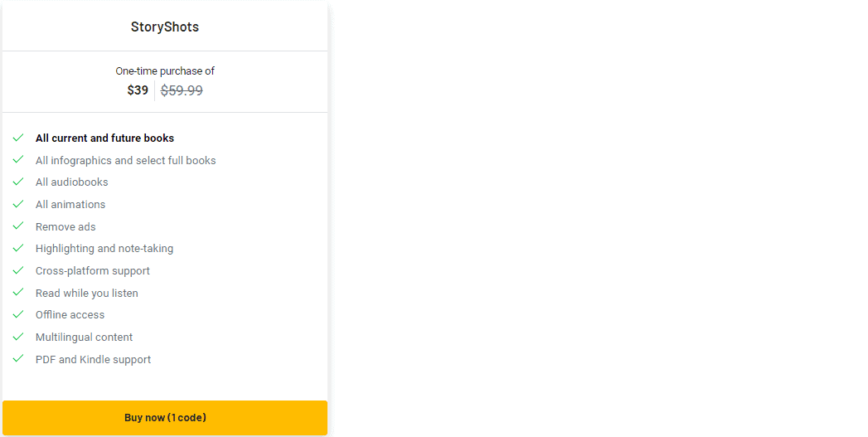Click the checkmark beside Cross-platform support
This screenshot has height=437, width=868.
(18, 270)
